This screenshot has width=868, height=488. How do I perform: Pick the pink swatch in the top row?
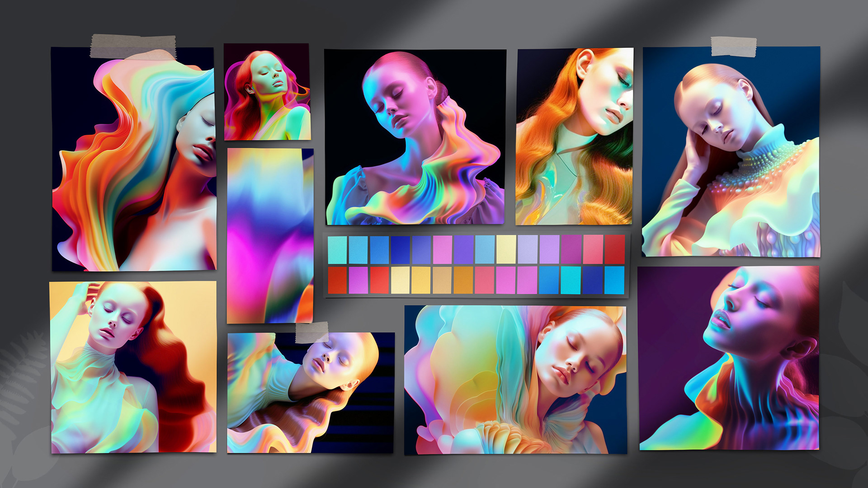pos(443,249)
